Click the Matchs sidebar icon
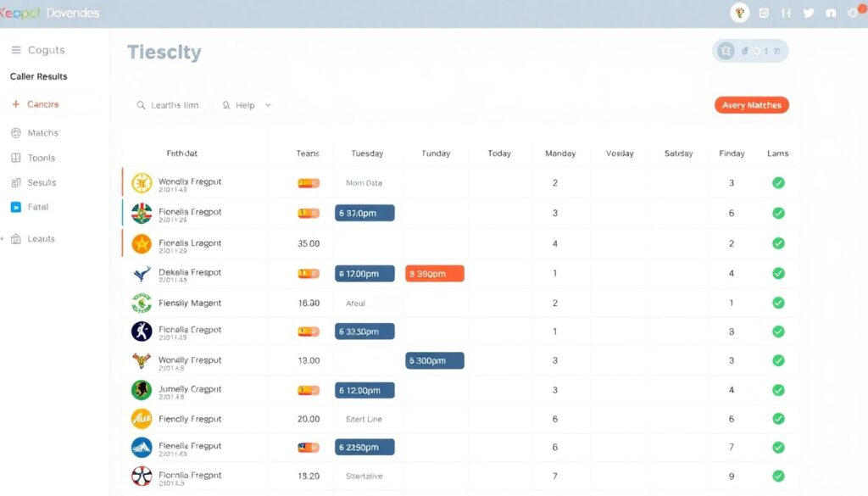 tap(16, 133)
